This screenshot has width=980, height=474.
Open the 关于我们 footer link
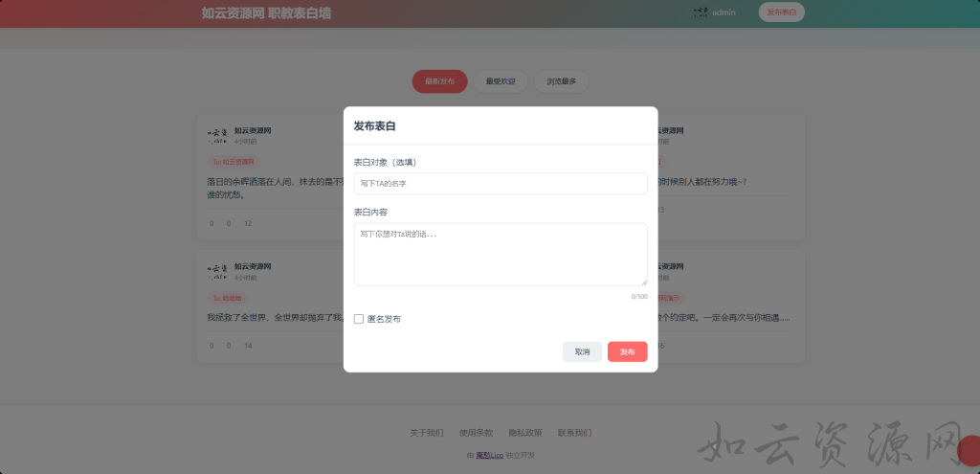[427, 433]
